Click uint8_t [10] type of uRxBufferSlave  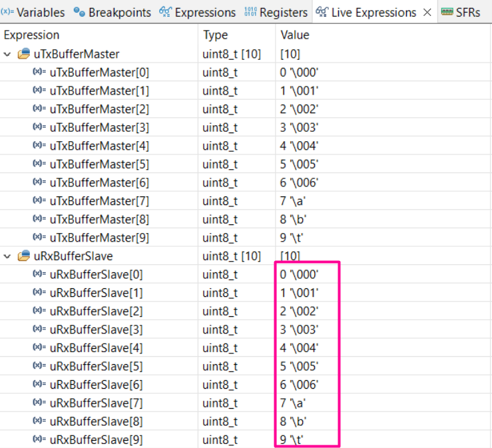coord(232,256)
